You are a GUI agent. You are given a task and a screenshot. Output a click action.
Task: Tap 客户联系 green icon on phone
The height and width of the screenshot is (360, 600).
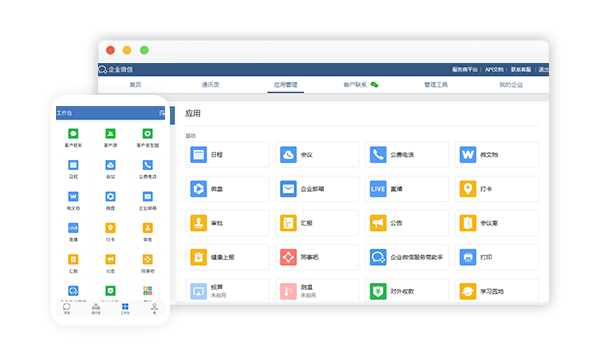(73, 134)
